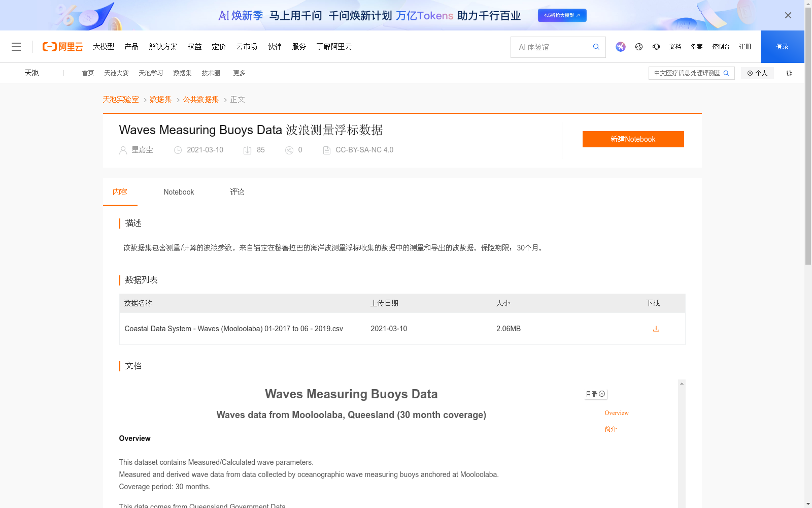Click the 数据集 breadcrumb link
The height and width of the screenshot is (508, 812).
[161, 100]
